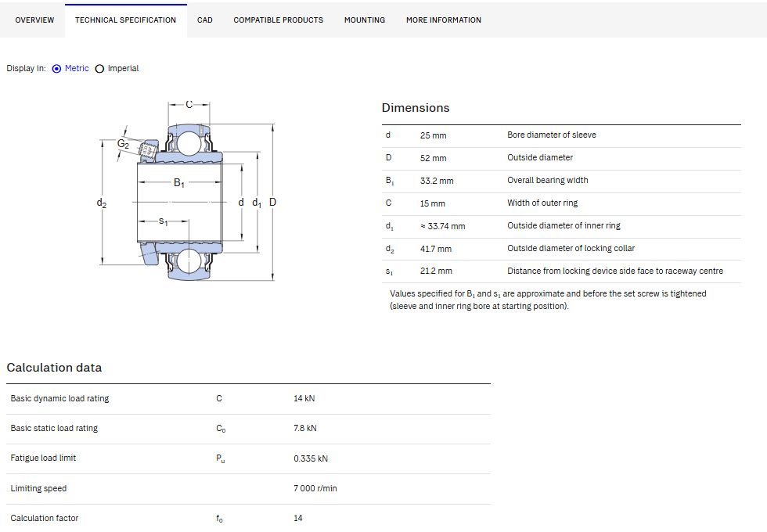767x532 pixels.
Task: Click the '25 mm' bore diameter value
Action: tap(433, 135)
